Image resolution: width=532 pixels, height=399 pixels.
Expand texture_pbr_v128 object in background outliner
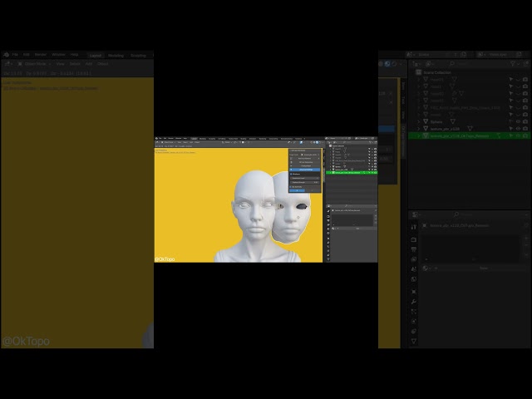click(419, 129)
